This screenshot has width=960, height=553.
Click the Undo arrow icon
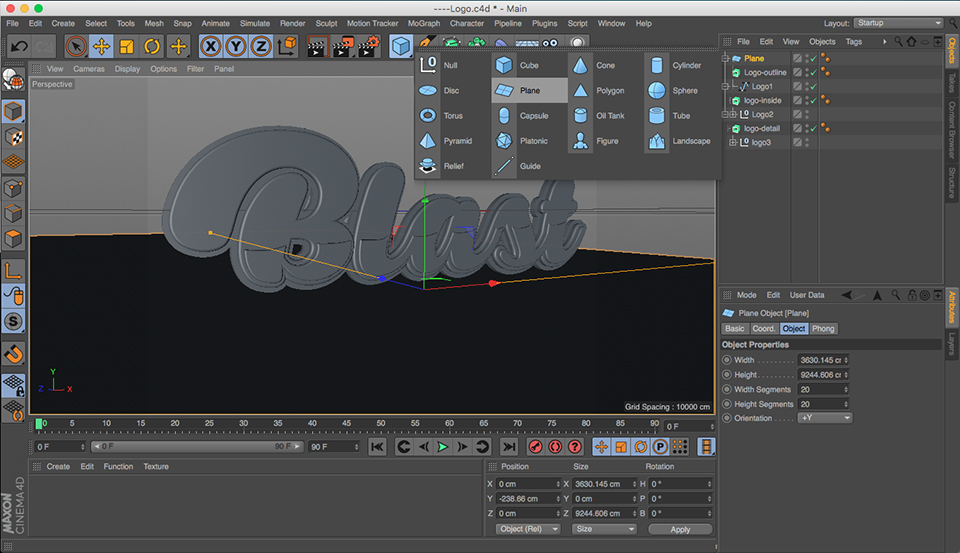click(19, 46)
